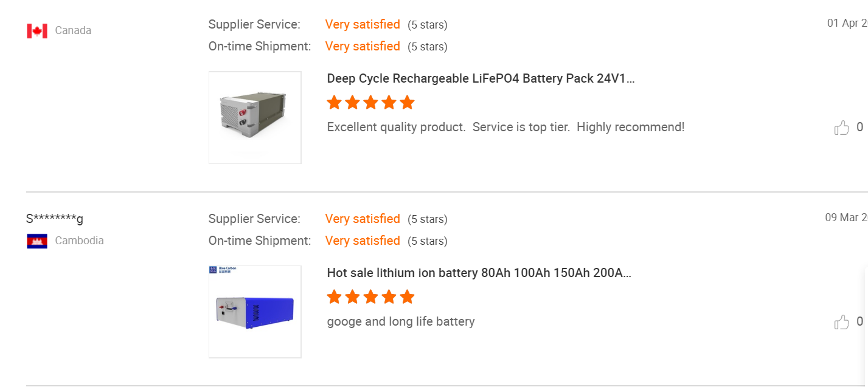Image resolution: width=868 pixels, height=387 pixels.
Task: Click 'Very satisfied' beside On-time Shipment for Cambodia review
Action: [363, 241]
